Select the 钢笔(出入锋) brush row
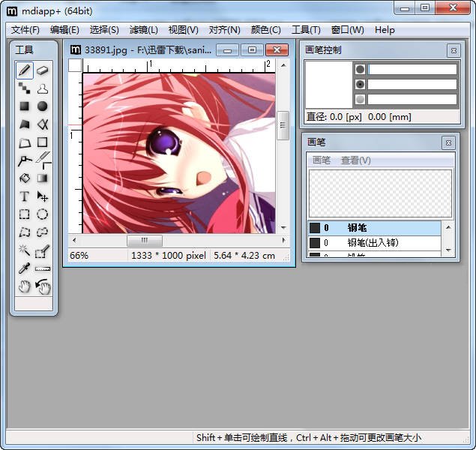Screen dimensions: 476x450 click(375, 242)
